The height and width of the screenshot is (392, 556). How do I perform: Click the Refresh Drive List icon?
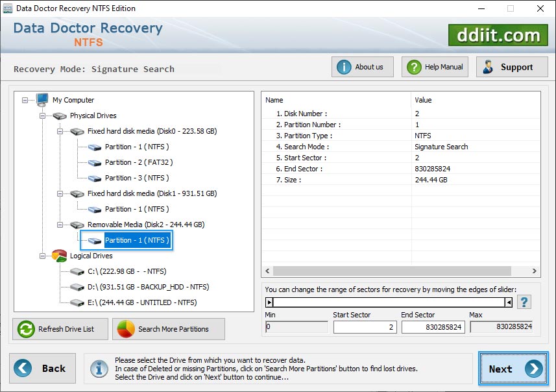25,329
